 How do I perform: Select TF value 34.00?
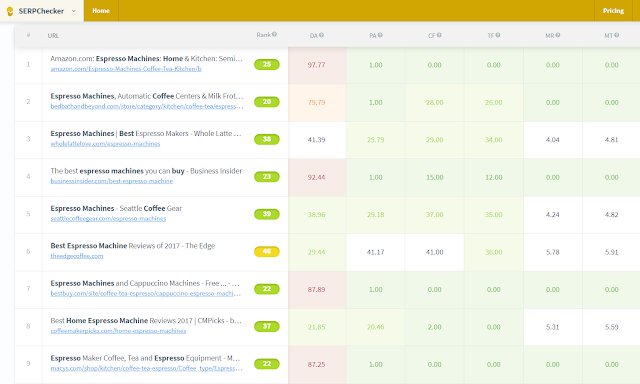tap(493, 140)
